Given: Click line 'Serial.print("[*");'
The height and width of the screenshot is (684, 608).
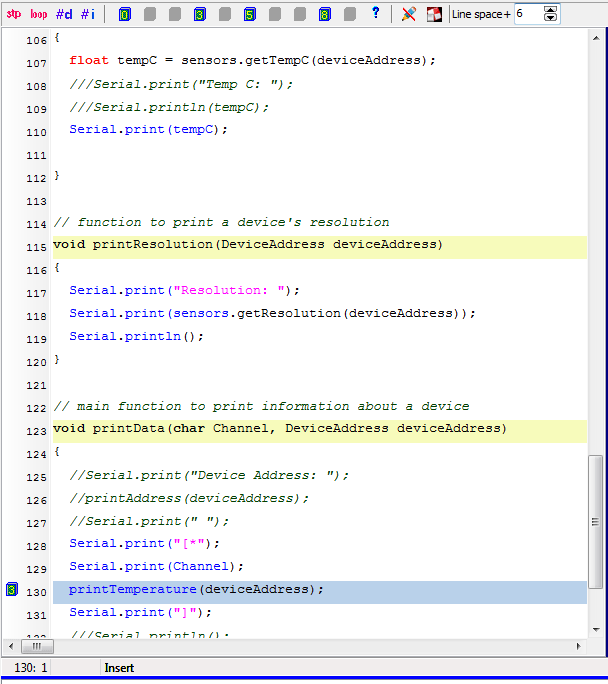Looking at the screenshot, I should pos(144,544).
